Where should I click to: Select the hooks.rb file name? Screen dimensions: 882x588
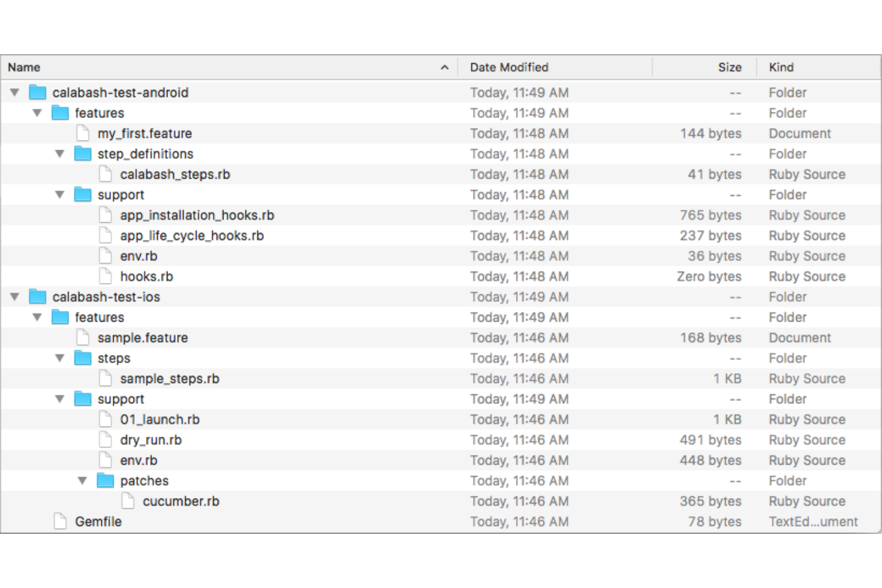(147, 276)
